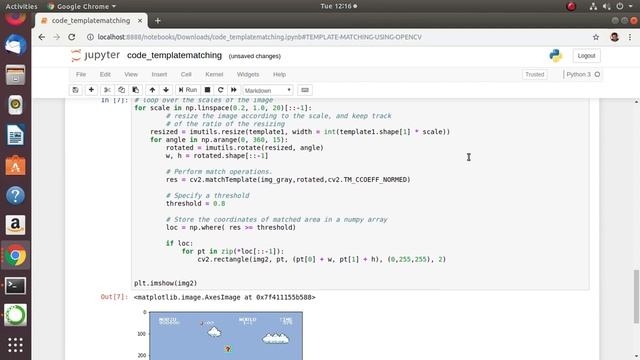
Task: Open the File menu
Action: tap(81, 74)
